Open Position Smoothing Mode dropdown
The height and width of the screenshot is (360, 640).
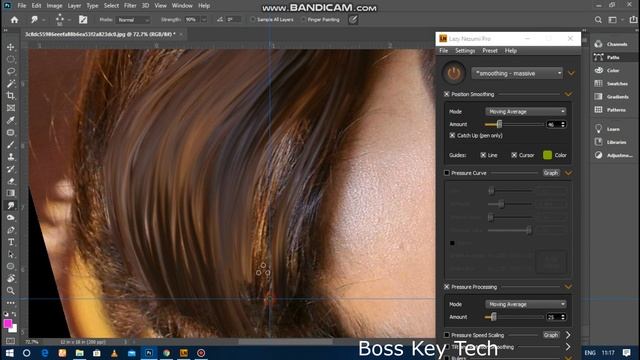pos(526,111)
